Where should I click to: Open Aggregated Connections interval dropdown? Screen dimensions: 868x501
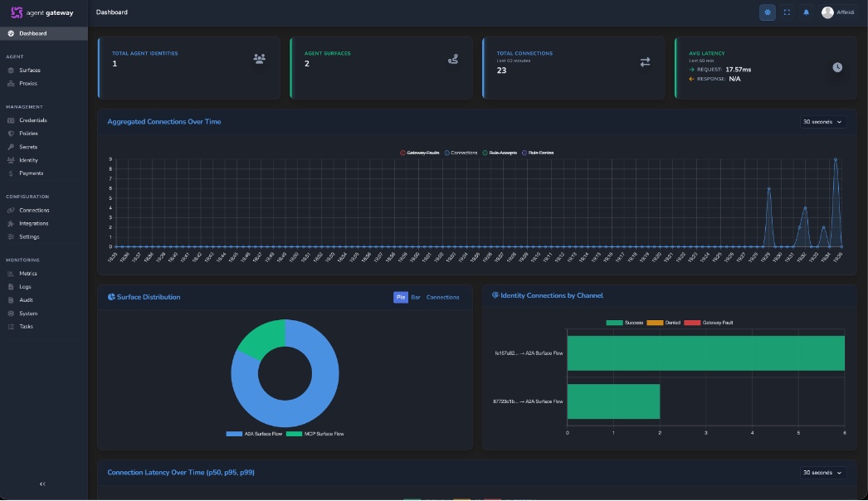pyautogui.click(x=822, y=122)
